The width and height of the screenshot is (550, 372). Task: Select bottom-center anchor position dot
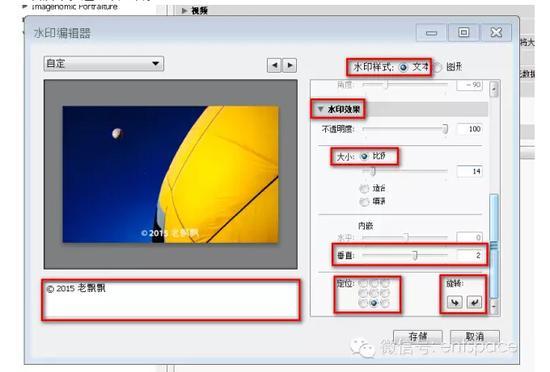coord(374,303)
